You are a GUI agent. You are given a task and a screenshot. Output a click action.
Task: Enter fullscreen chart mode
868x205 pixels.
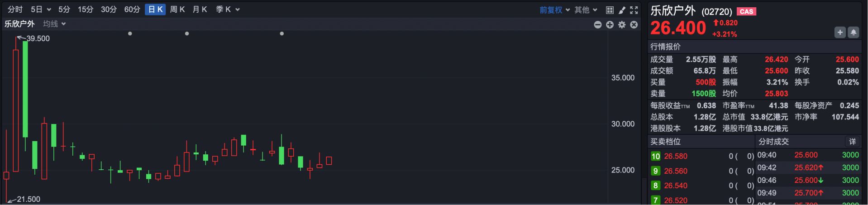[x=634, y=10]
